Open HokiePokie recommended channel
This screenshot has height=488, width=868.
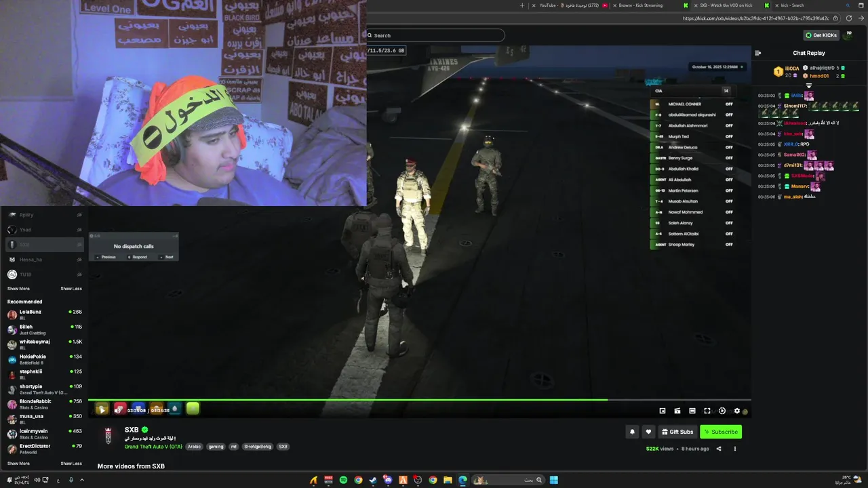pyautogui.click(x=44, y=359)
